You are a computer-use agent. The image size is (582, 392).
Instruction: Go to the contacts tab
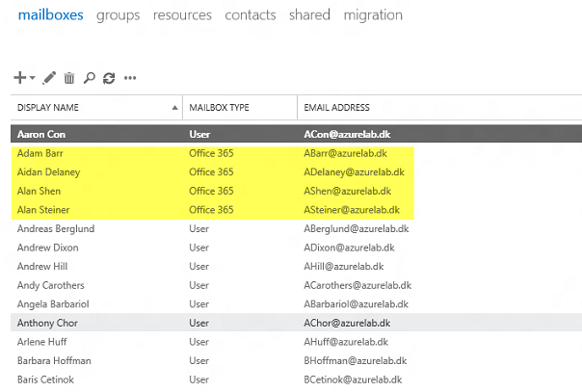click(251, 15)
